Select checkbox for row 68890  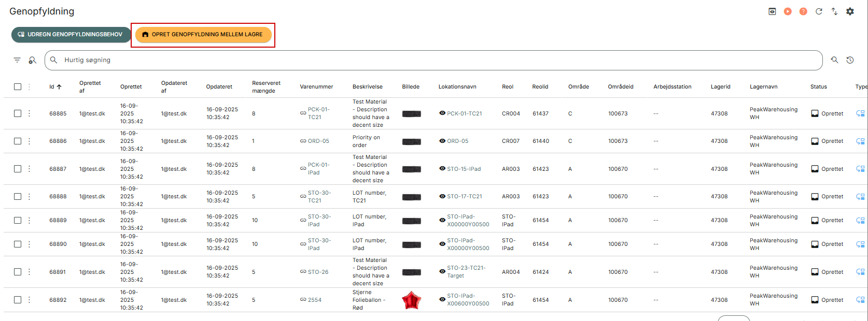(18, 244)
